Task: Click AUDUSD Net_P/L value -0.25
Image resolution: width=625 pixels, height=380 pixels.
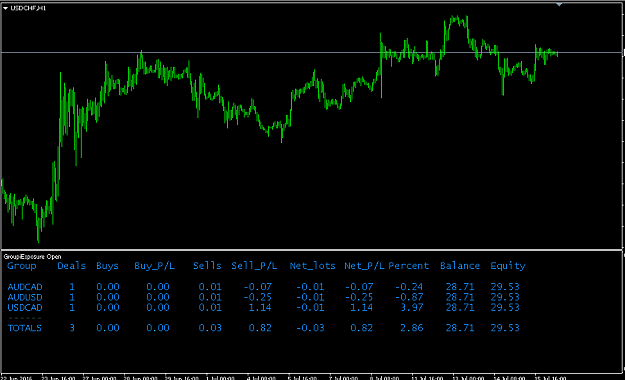Action: click(359, 297)
